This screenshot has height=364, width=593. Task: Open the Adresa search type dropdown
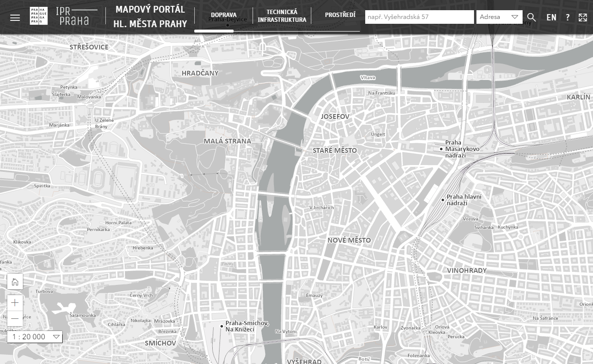499,17
